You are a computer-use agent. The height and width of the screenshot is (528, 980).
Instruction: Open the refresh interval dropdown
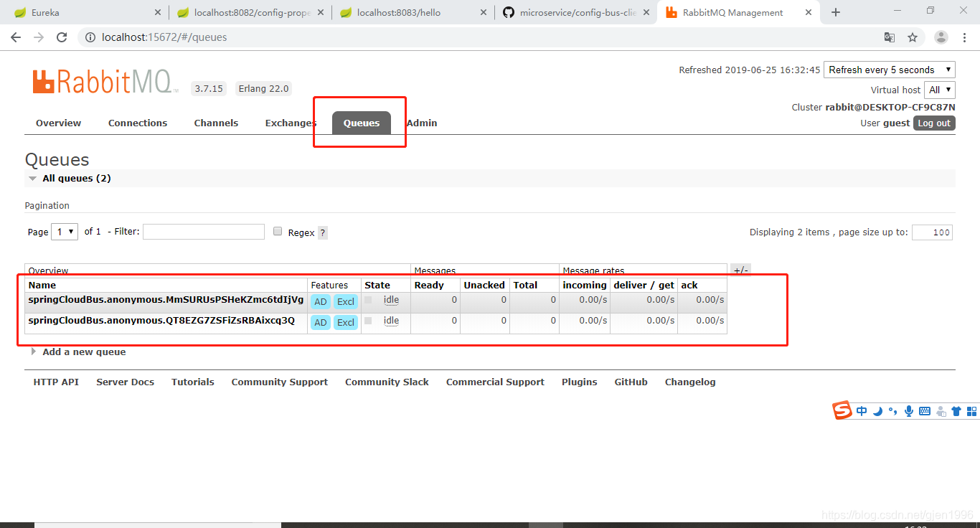click(x=890, y=70)
